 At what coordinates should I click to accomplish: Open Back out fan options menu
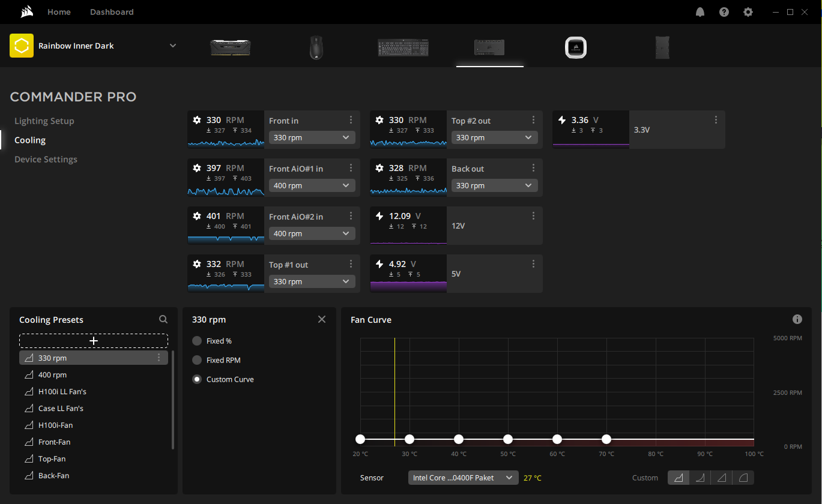pos(534,168)
